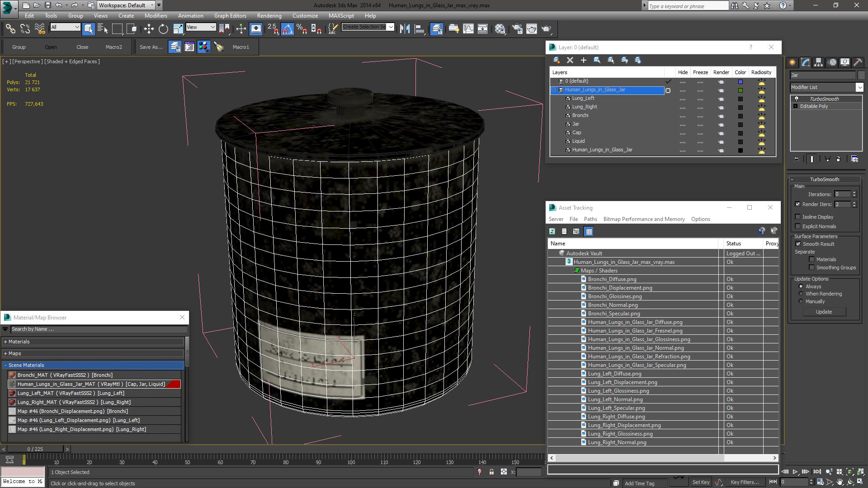Click the Search by Name field
This screenshot has height=488, width=868.
(99, 329)
